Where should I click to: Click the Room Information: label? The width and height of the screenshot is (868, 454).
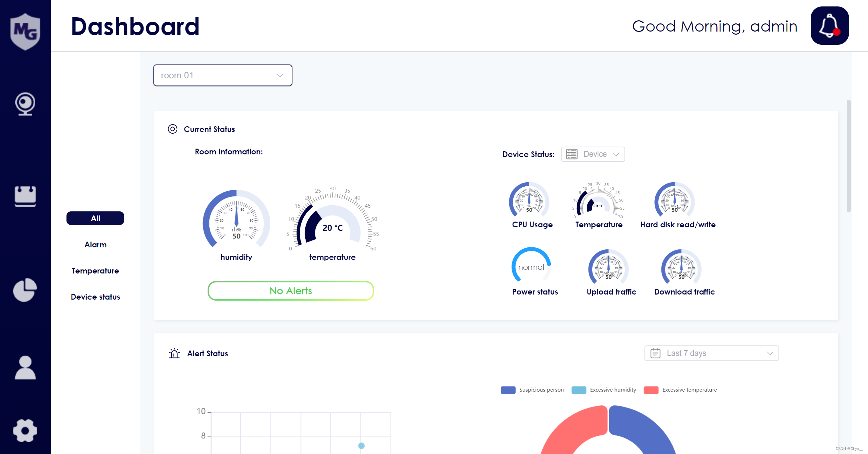[229, 152]
